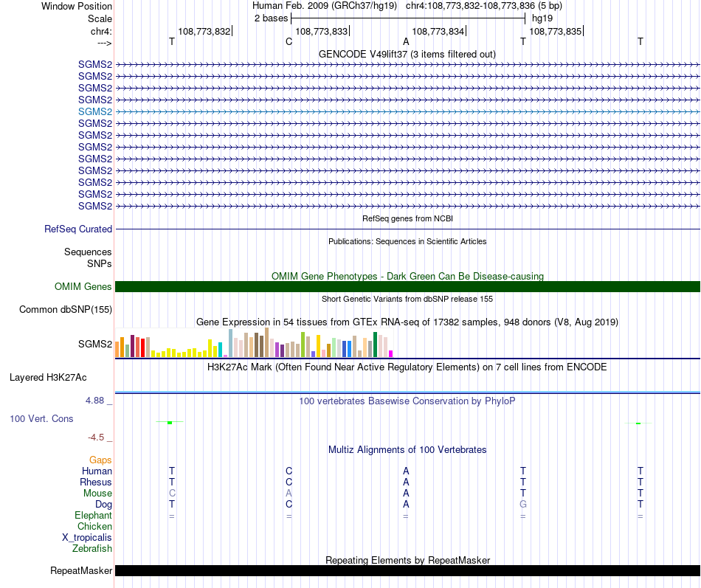Click the Rhesus alignment row label
This screenshot has width=701, height=588.
coord(96,482)
